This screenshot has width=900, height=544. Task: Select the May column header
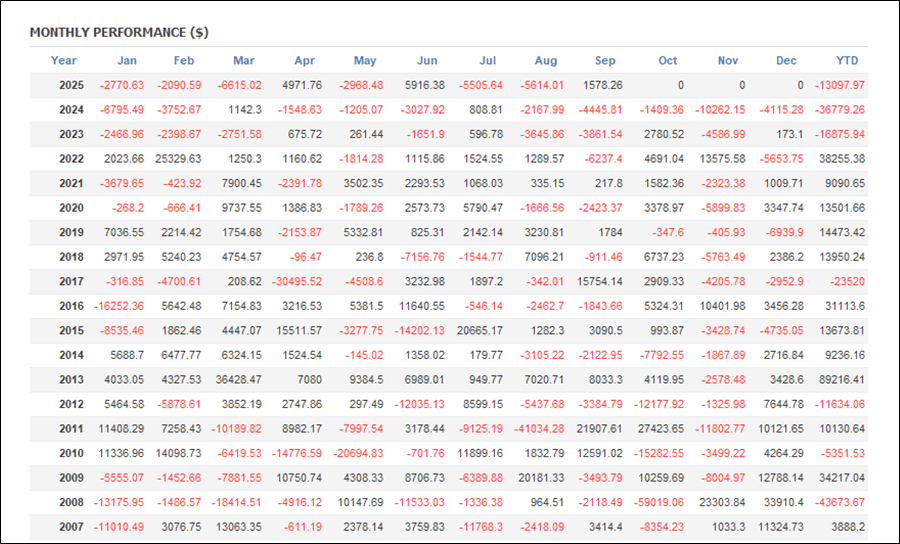click(x=365, y=61)
